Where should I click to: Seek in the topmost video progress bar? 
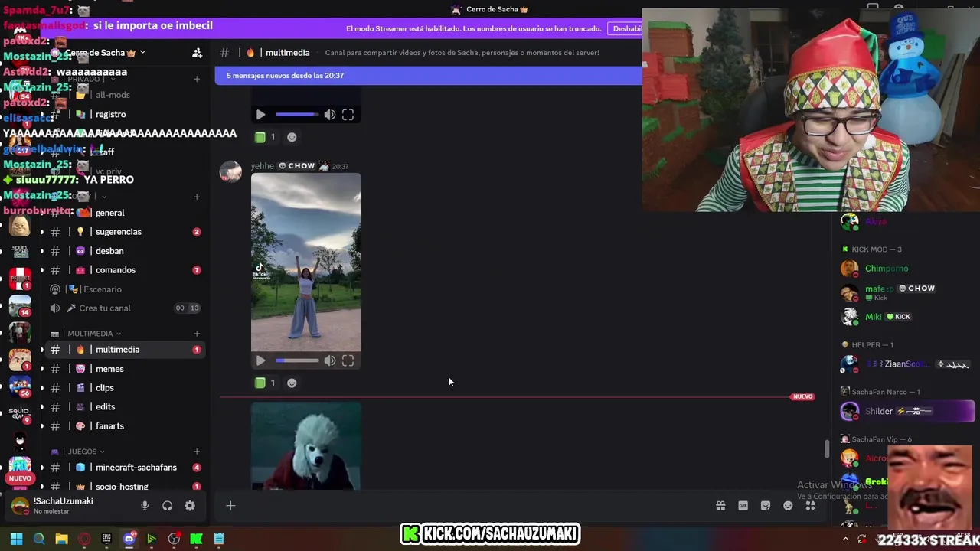297,115
